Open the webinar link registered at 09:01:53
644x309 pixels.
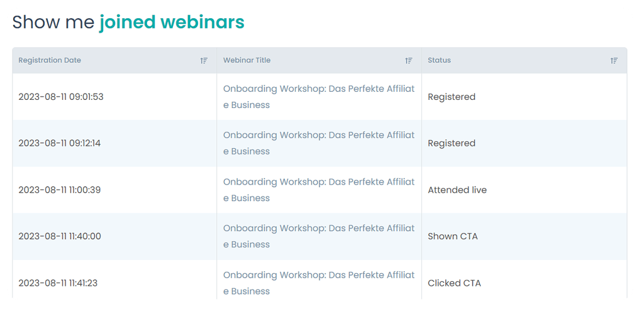click(x=318, y=89)
